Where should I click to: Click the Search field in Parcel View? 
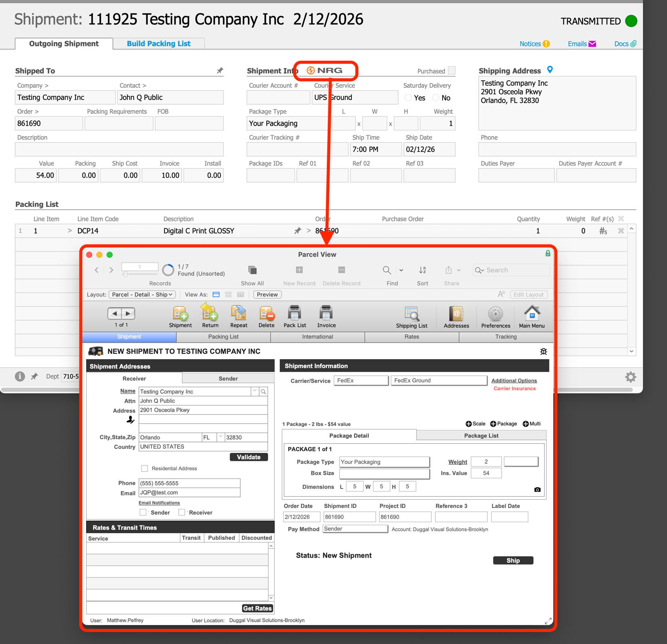point(511,270)
